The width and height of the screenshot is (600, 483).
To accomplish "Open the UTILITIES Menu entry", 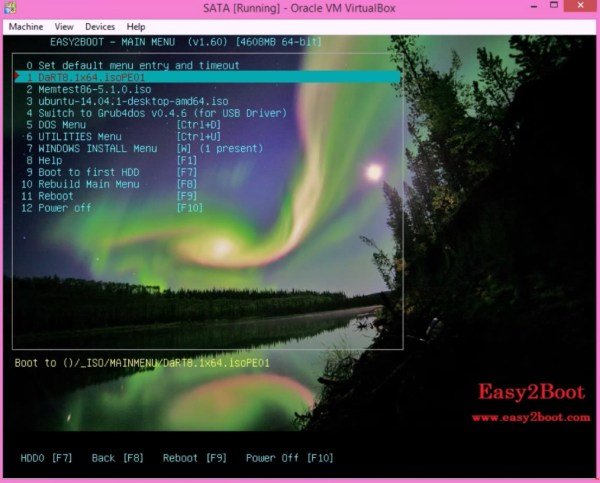I will pyautogui.click(x=123, y=137).
